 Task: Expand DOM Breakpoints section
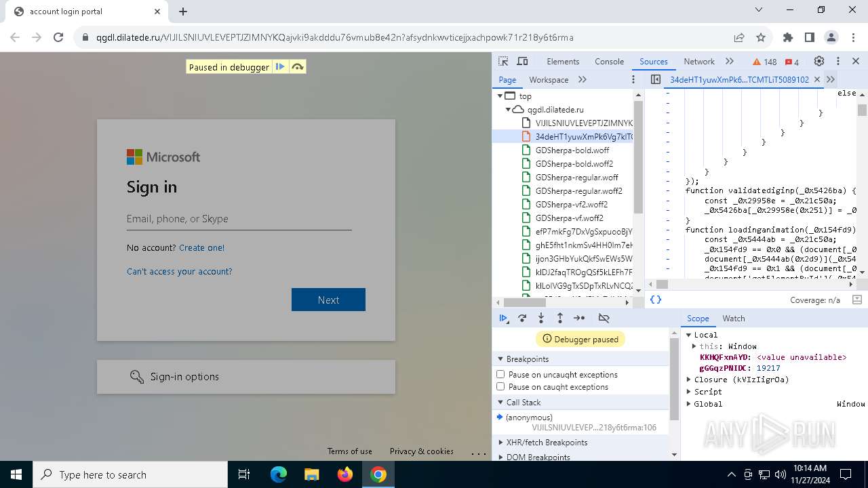pos(500,457)
